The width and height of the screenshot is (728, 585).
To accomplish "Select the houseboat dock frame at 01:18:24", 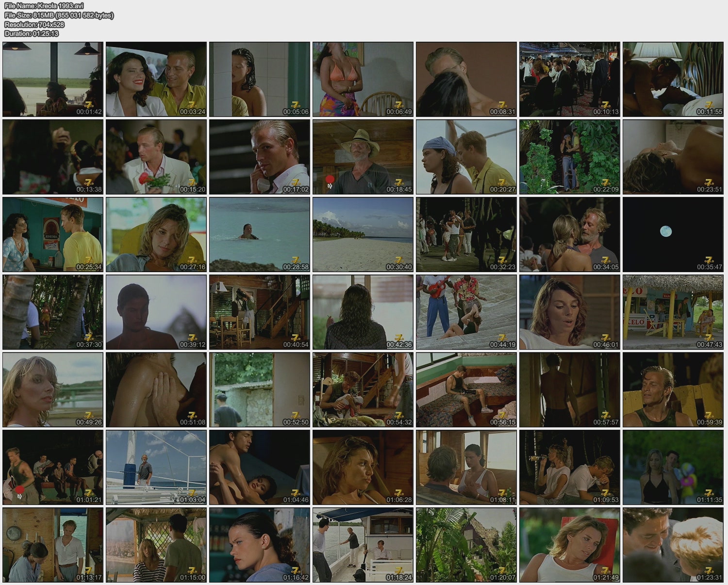I will click(x=363, y=545).
